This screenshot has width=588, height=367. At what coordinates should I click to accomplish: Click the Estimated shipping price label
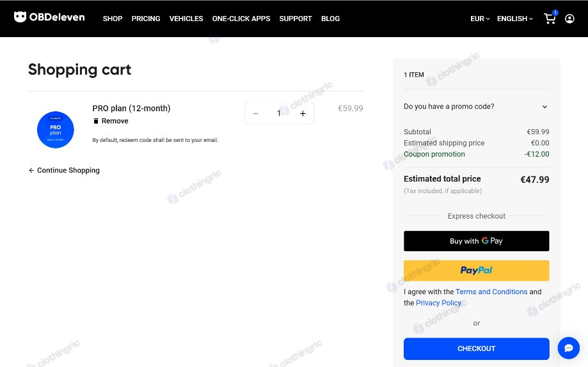pos(444,143)
